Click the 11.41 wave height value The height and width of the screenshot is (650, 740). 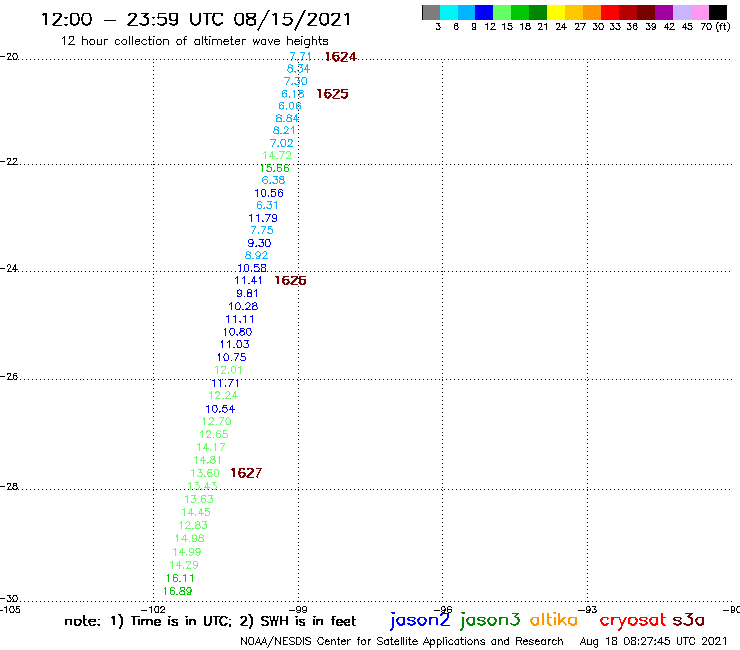tap(248, 280)
